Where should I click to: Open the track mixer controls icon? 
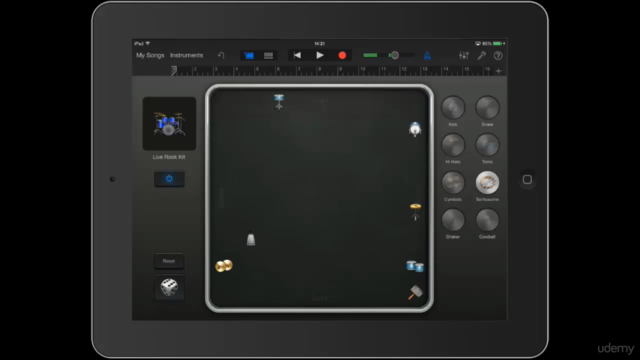click(464, 56)
